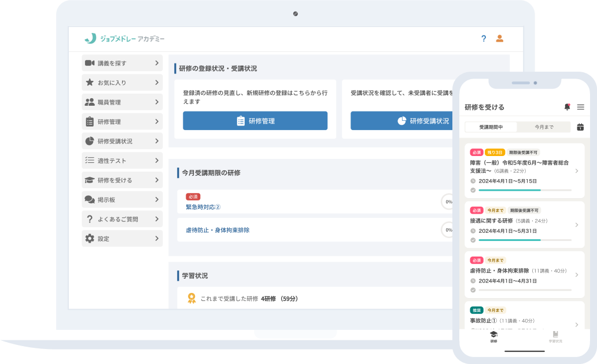Open the hamburger menu on the phone

581,107
